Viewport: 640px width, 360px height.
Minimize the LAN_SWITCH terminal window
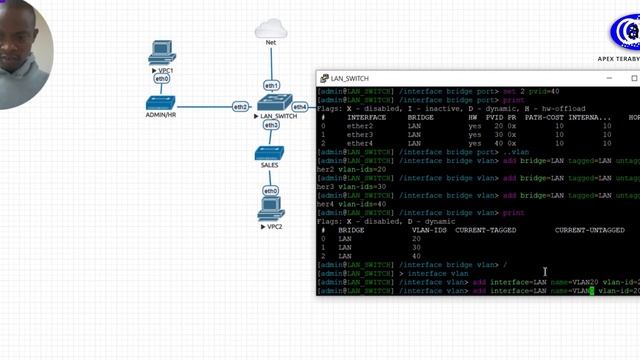point(609,78)
